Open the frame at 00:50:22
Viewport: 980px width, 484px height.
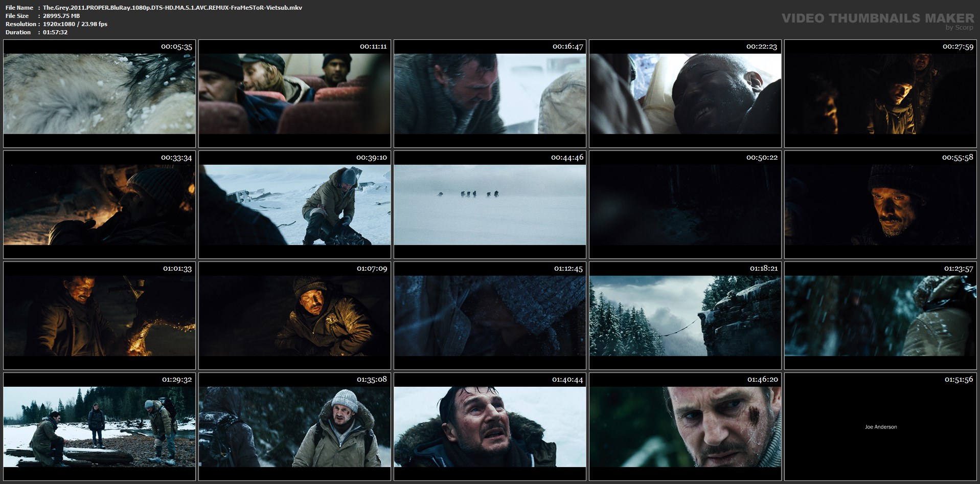point(685,205)
